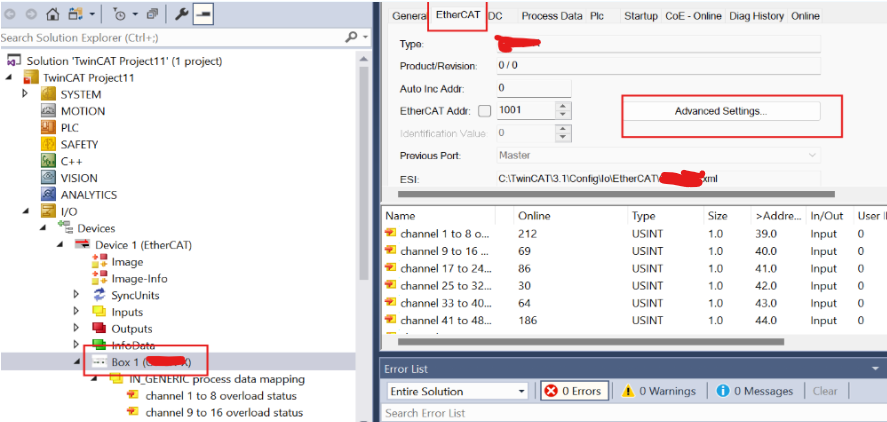Open Properties via the wrench icon

[x=183, y=14]
